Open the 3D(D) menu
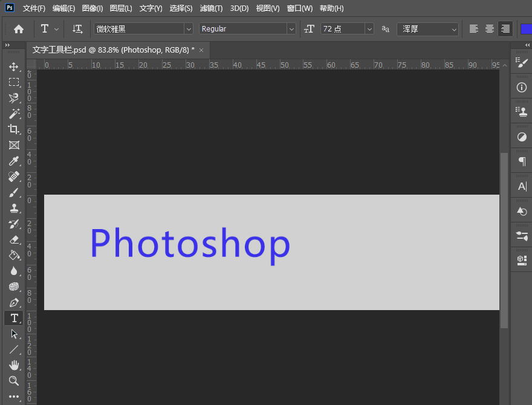This screenshot has height=405, width=532. [x=239, y=8]
